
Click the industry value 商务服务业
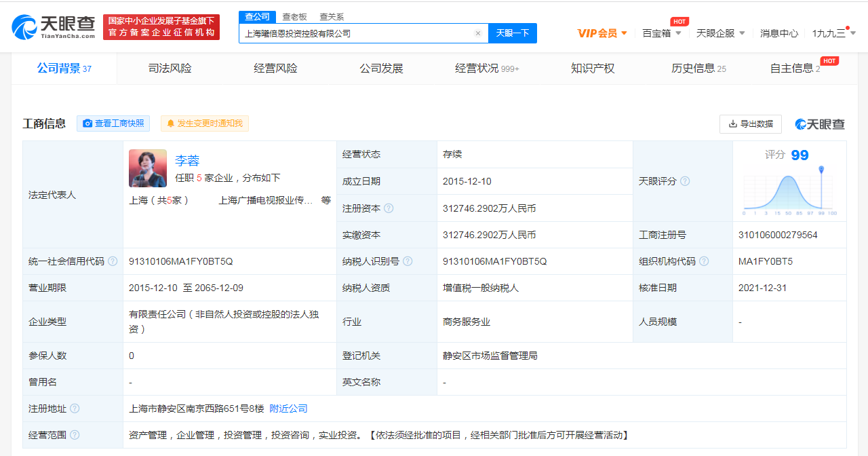click(467, 322)
